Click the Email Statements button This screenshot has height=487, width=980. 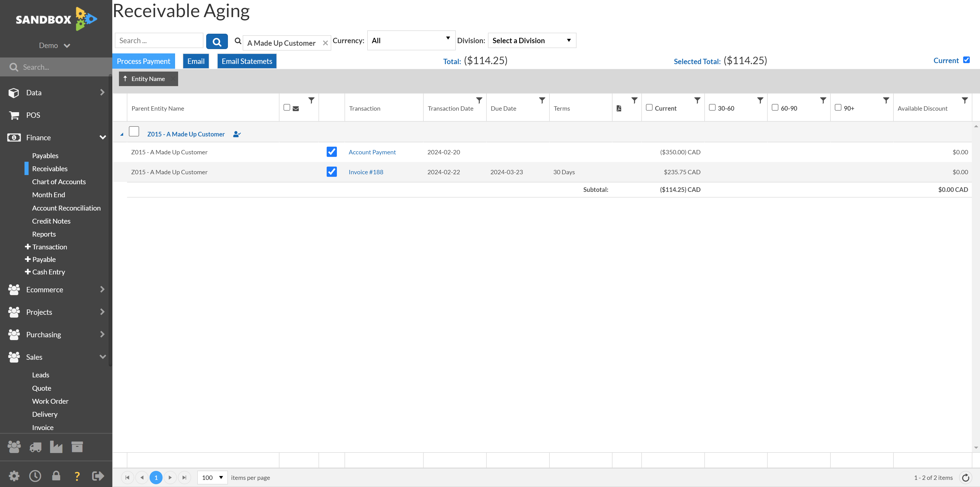click(246, 61)
